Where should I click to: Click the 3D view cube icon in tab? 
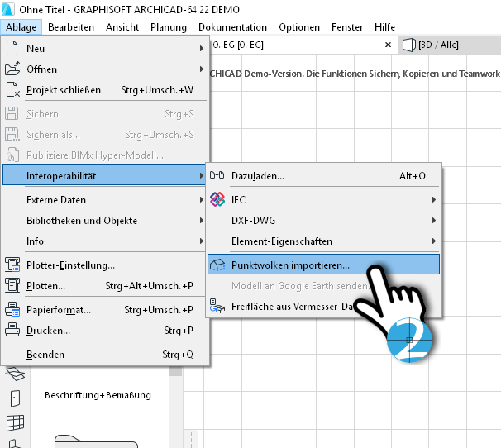[408, 45]
